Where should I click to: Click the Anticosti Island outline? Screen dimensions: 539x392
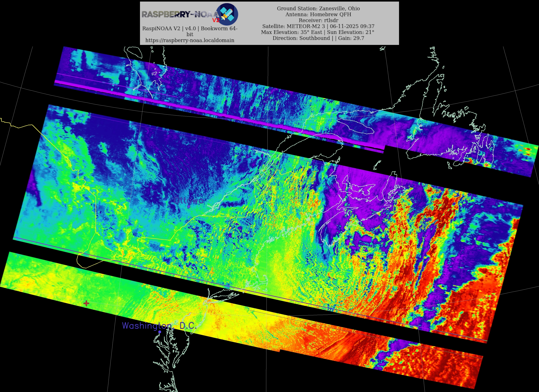[x=356, y=127]
